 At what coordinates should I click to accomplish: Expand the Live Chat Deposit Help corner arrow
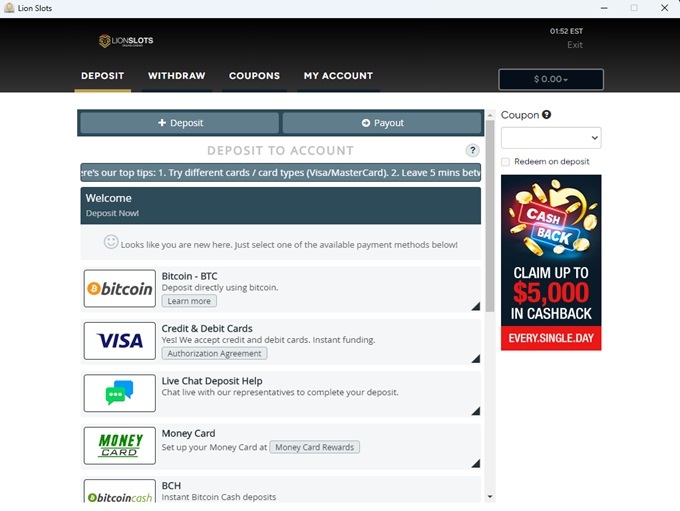(x=476, y=411)
